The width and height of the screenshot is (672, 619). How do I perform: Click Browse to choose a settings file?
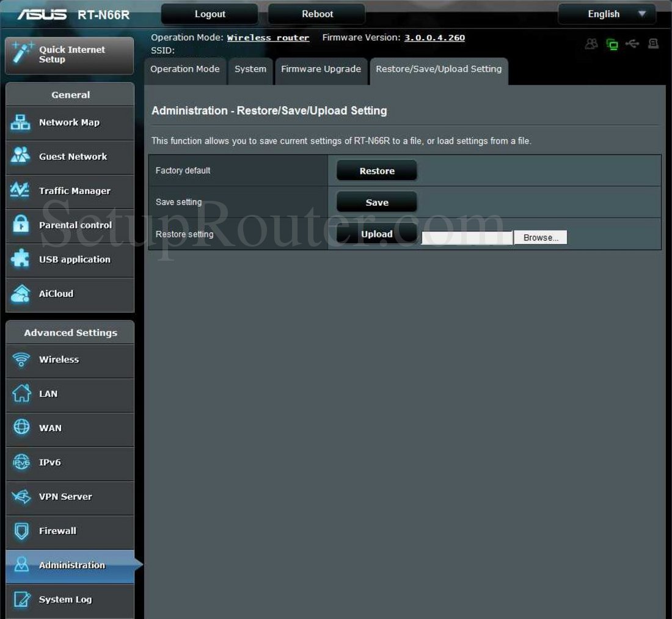[541, 237]
